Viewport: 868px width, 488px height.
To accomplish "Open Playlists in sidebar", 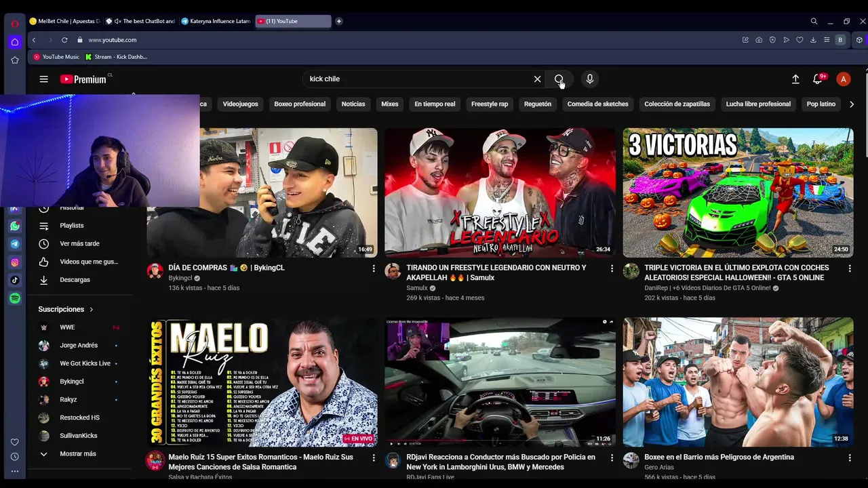I will 71,226.
